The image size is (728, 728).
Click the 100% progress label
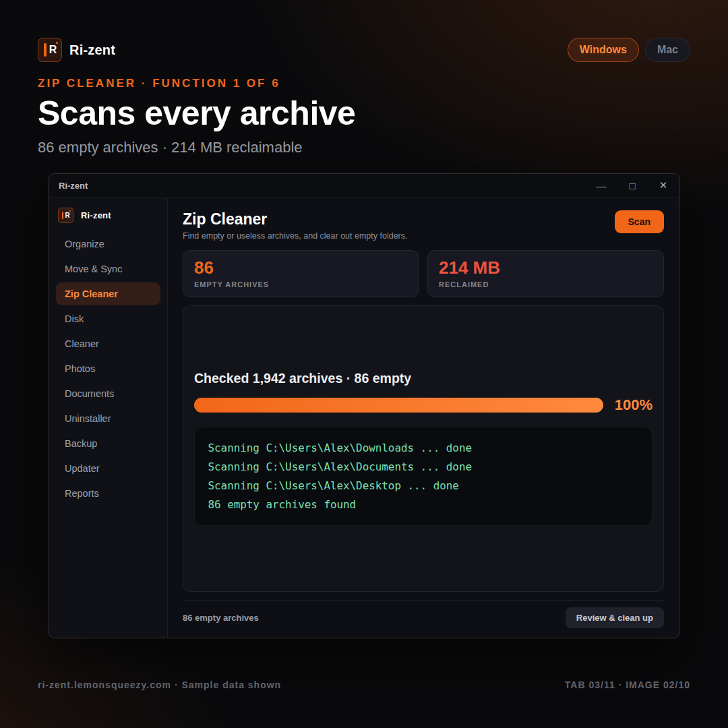[x=633, y=405]
